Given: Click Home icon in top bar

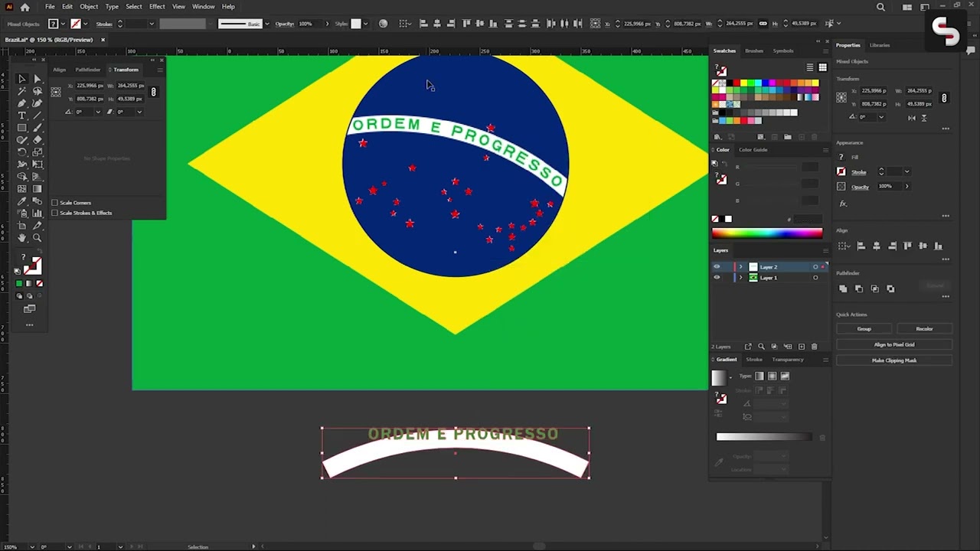Looking at the screenshot, I should click(x=25, y=7).
